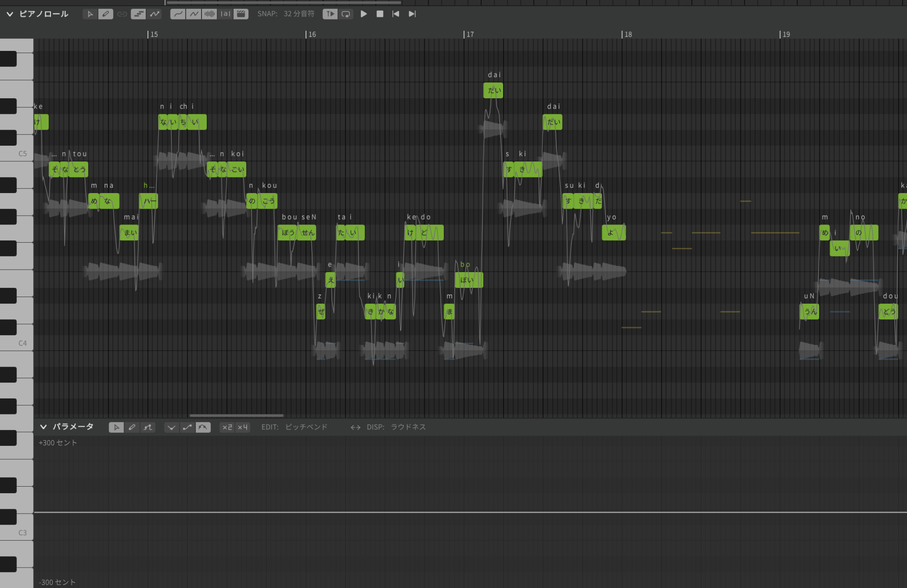Click the ×2 zoom button in parameters
The image size is (907, 588).
(x=227, y=427)
